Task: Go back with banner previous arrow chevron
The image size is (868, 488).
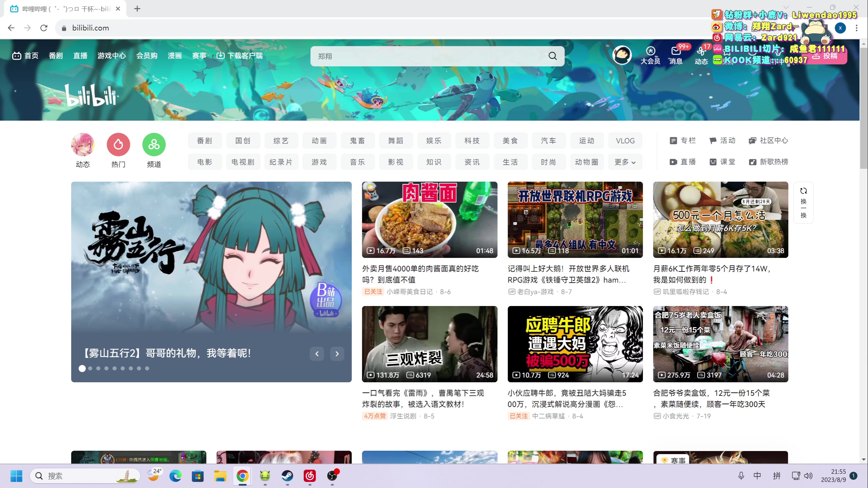Action: point(317,354)
